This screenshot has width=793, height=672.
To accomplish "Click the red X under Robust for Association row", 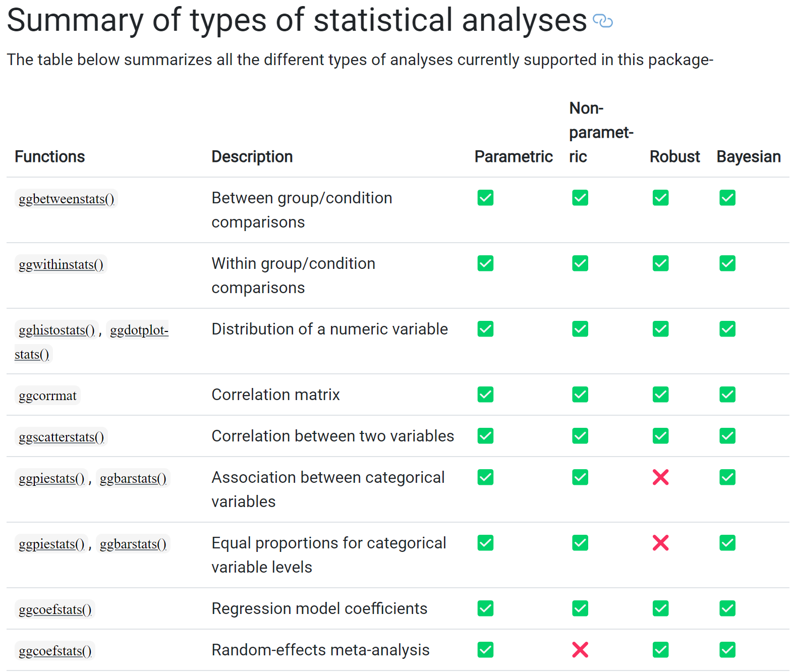I will click(660, 477).
